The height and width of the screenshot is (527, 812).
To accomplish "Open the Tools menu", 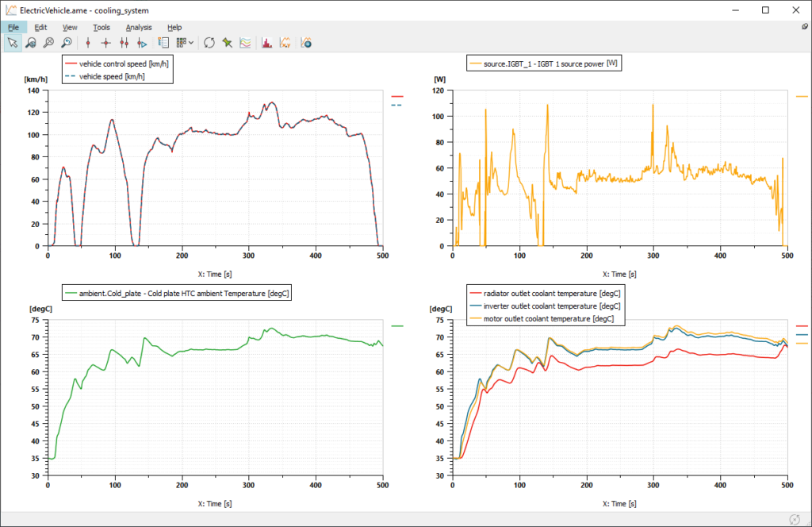I will pos(101,27).
